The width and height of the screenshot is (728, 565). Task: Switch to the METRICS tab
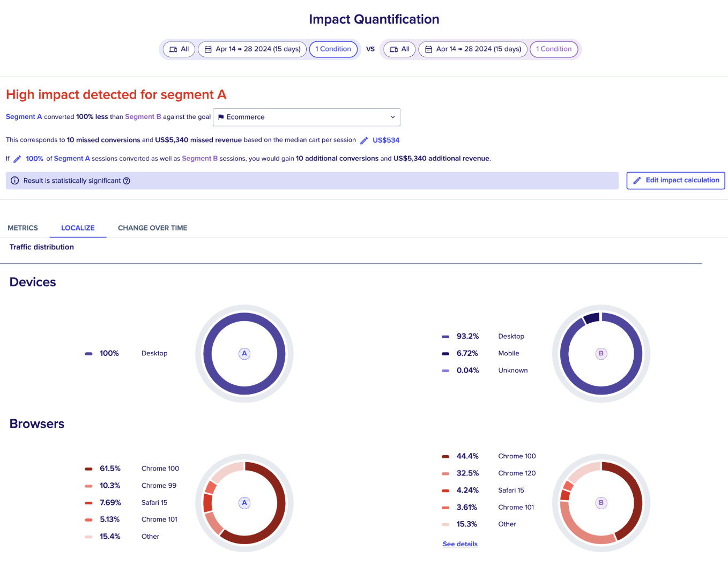(23, 228)
